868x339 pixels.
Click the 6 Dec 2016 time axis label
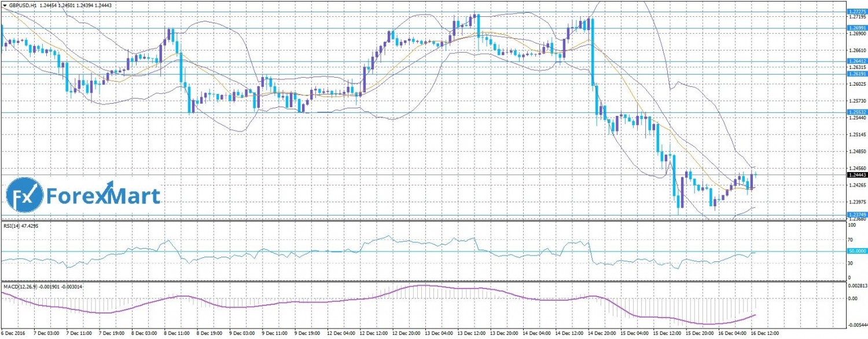[x=14, y=334]
